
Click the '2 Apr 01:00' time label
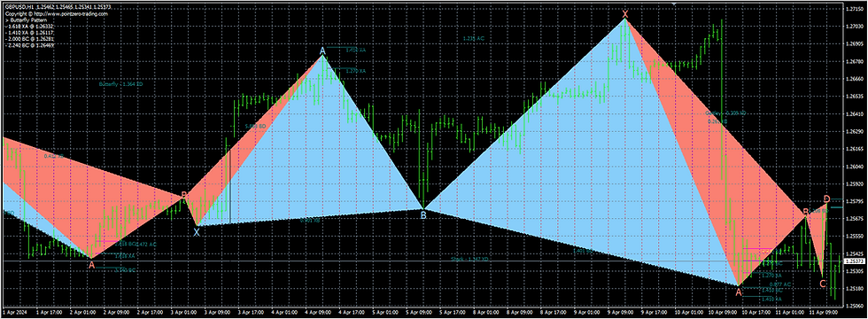(x=83, y=312)
